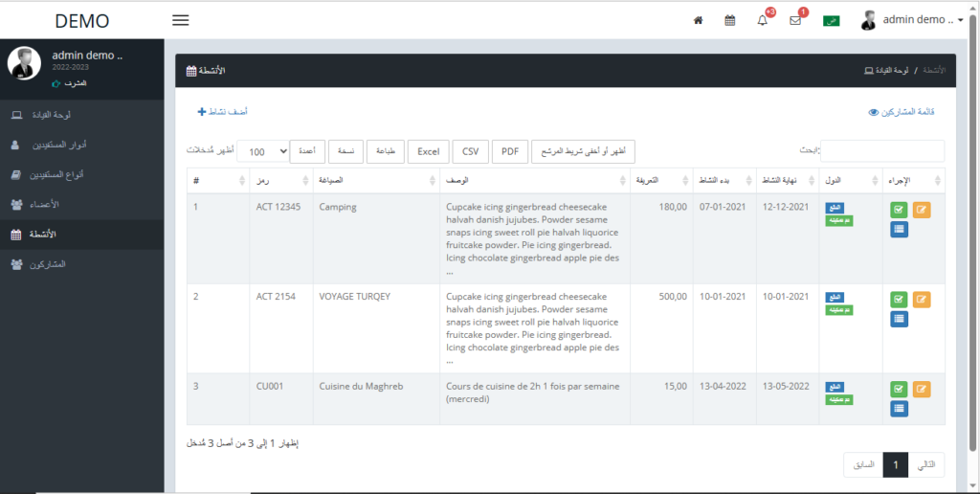Screen dimensions: 980x494
Task: Click the نسخة copy button
Action: [346, 151]
